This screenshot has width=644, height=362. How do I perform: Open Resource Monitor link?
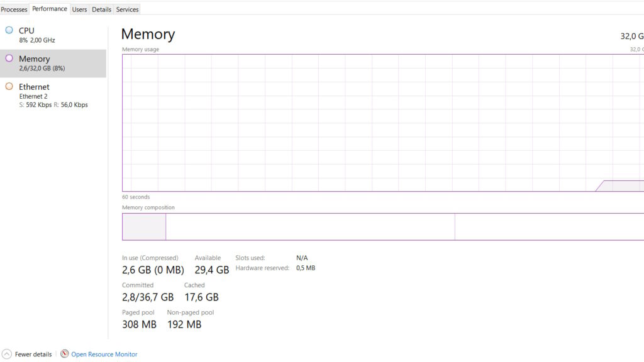tap(104, 354)
